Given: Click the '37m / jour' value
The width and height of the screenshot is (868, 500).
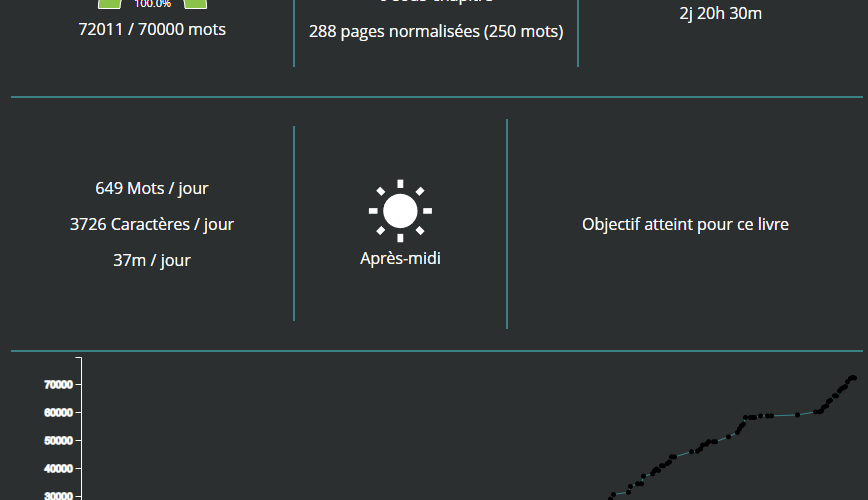Looking at the screenshot, I should (x=152, y=260).
